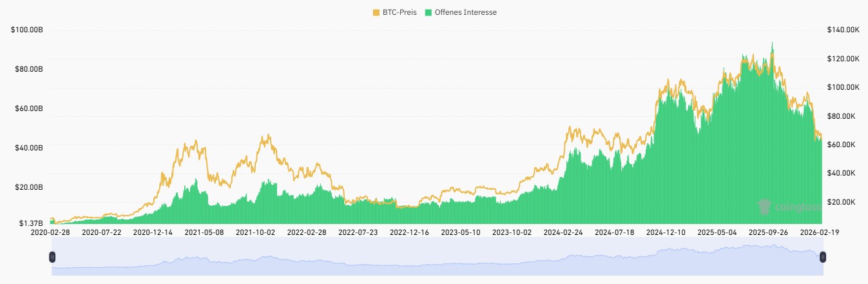Click the 2024-02-24 date axis label
Image resolution: width=868 pixels, height=284 pixels.
pos(564,231)
